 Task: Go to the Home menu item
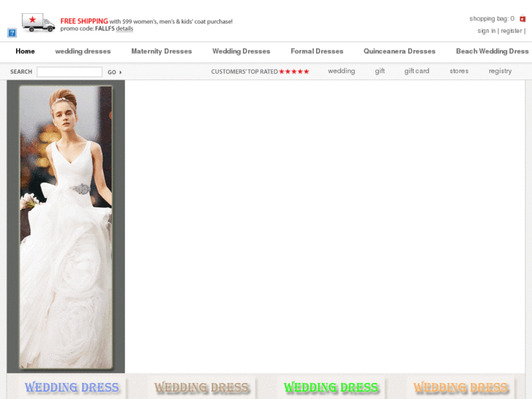click(25, 51)
